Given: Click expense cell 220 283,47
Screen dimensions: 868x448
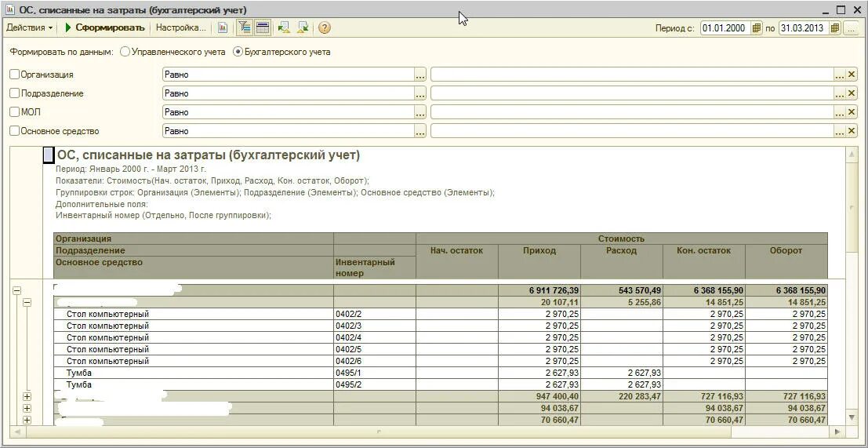Looking at the screenshot, I should click(x=622, y=396).
